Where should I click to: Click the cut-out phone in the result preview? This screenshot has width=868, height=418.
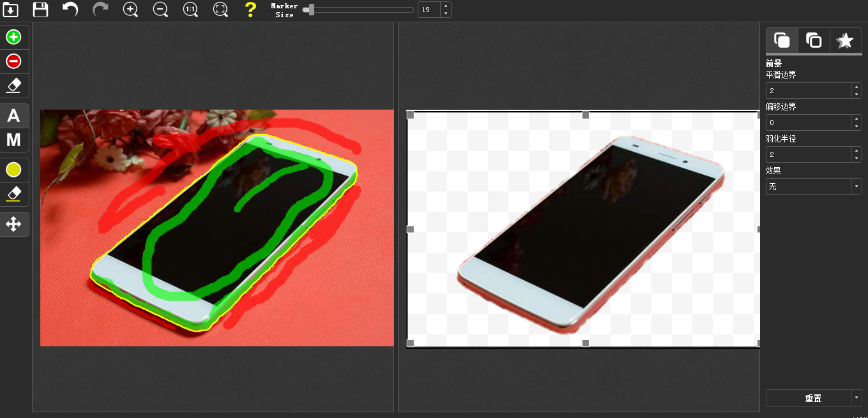coord(591,236)
